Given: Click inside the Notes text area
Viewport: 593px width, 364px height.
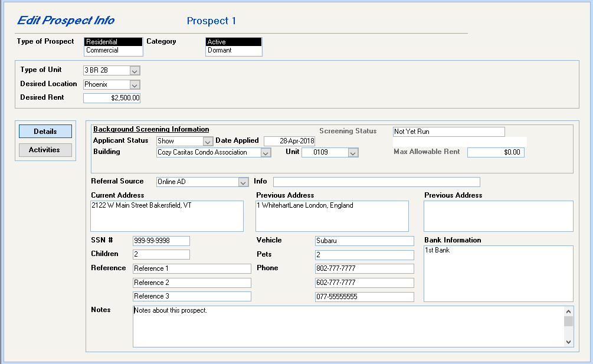Looking at the screenshot, I should [348, 327].
